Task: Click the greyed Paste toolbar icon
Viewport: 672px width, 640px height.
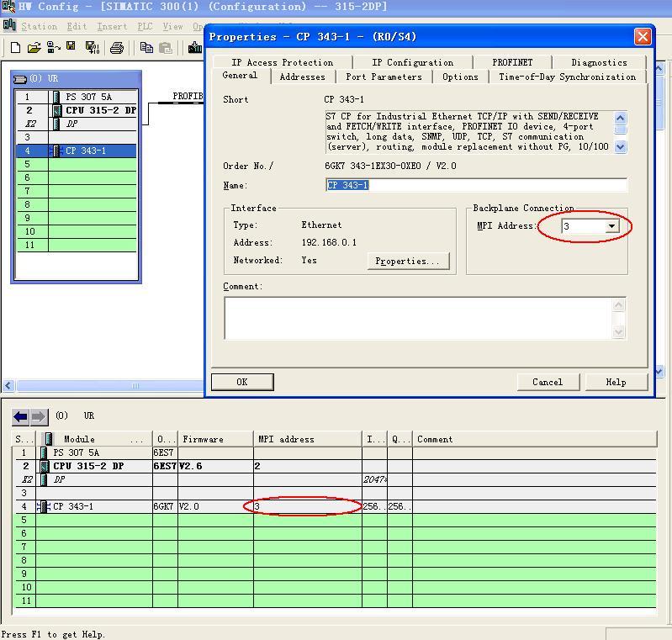Action: click(x=166, y=47)
